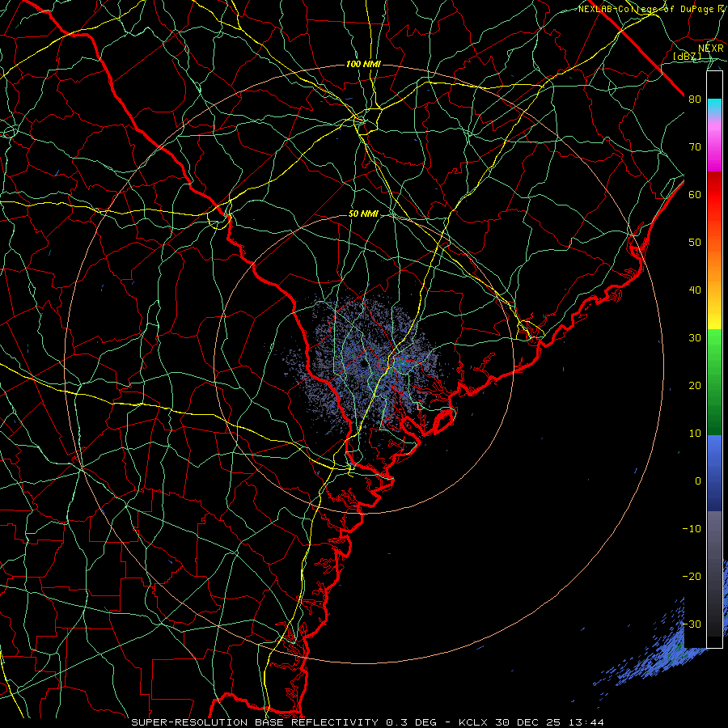Click the 30 value on the dBZ scale

coord(695,337)
